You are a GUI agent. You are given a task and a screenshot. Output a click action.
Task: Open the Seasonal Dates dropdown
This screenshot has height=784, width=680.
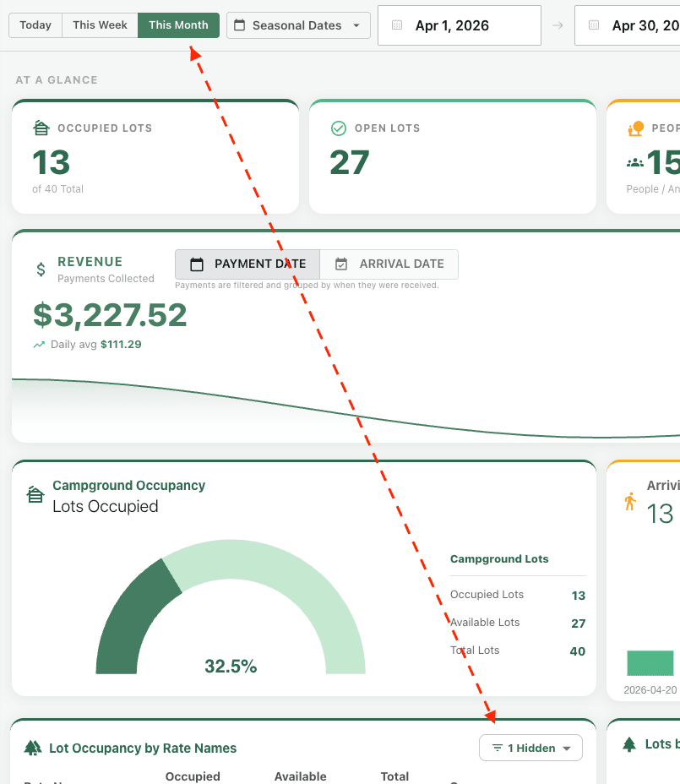click(x=298, y=25)
